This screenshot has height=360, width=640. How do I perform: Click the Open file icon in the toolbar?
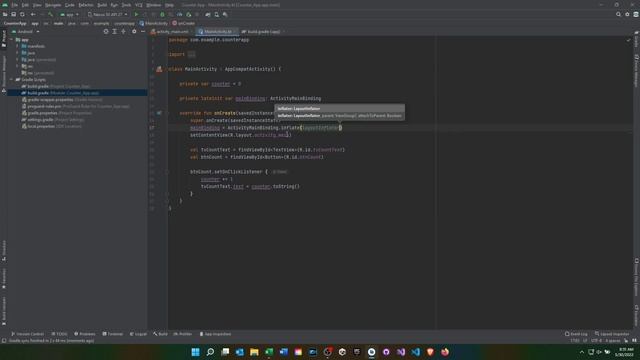tap(5, 14)
